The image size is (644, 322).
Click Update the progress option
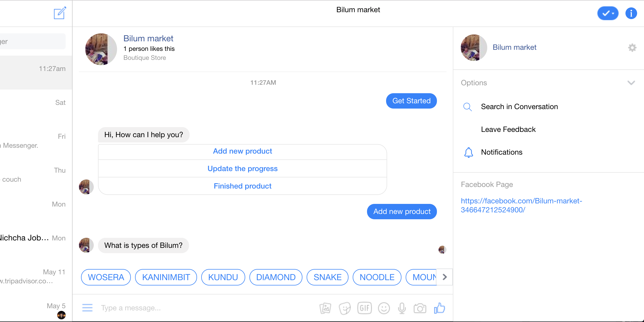[243, 168]
